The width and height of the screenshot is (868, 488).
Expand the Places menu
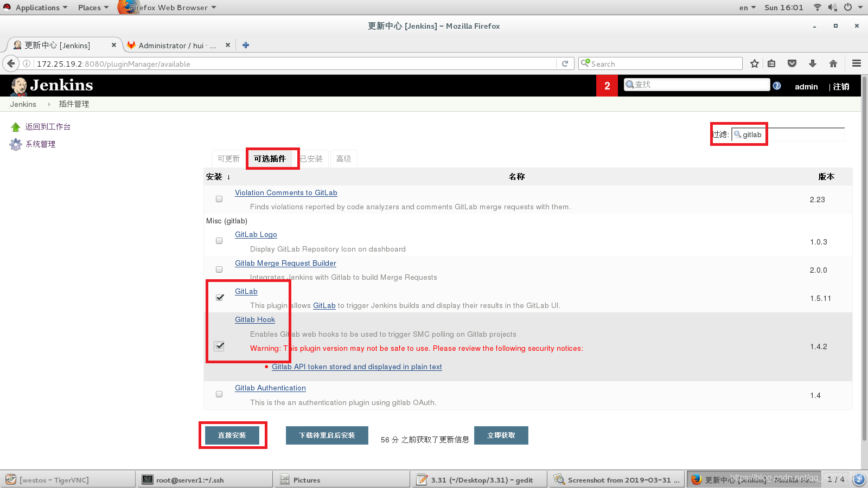(93, 7)
